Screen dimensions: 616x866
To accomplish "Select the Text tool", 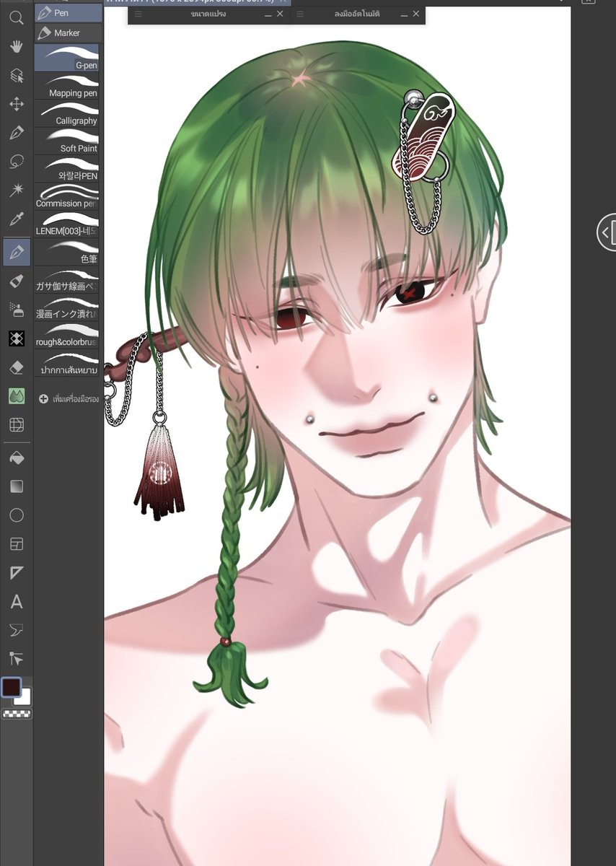I will (x=16, y=602).
